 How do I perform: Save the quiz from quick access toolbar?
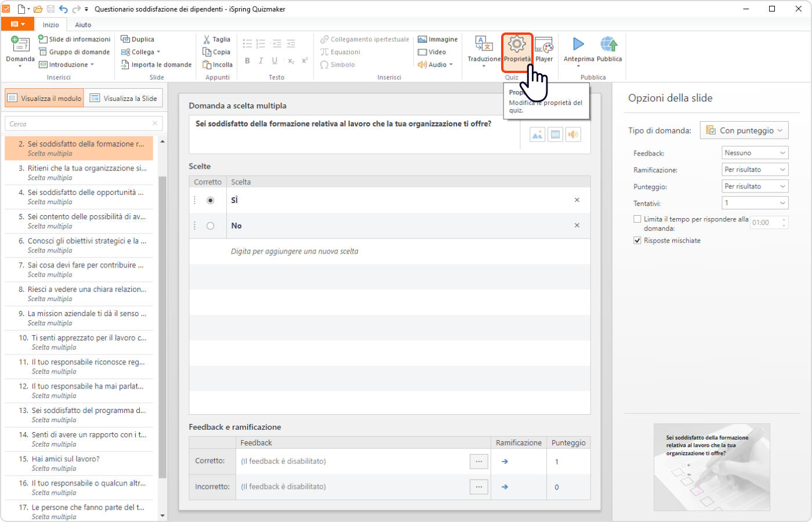pyautogui.click(x=50, y=9)
